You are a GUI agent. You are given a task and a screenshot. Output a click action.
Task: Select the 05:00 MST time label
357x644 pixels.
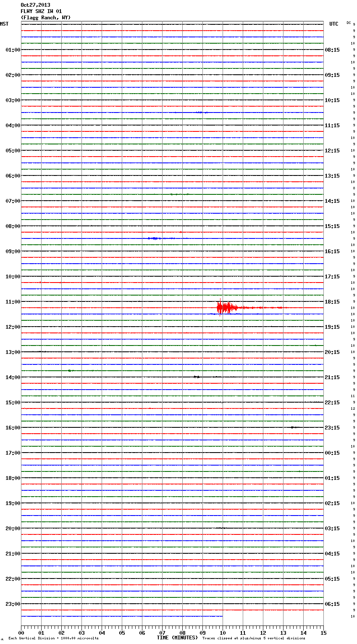(x=13, y=151)
